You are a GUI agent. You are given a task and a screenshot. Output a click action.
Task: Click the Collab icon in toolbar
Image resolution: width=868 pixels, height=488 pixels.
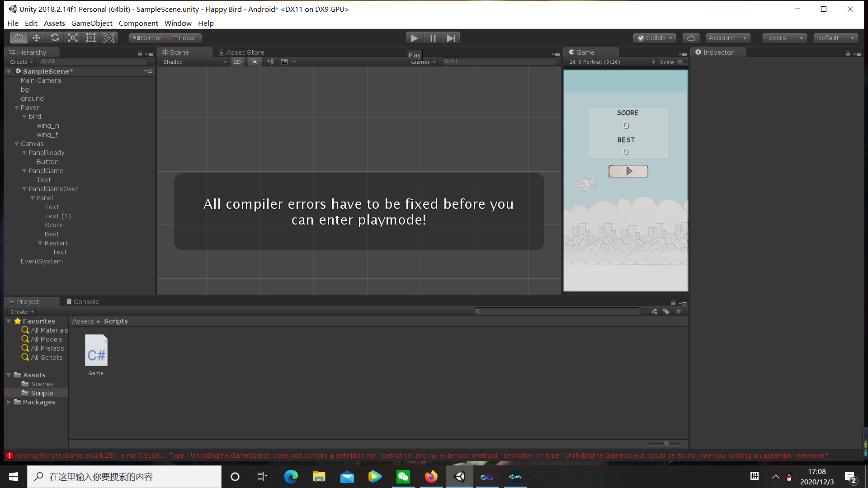click(654, 38)
